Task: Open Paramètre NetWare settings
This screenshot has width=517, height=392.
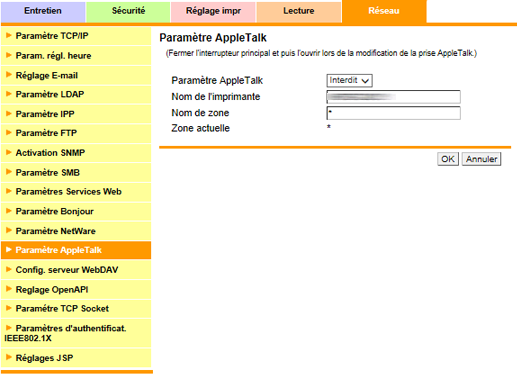Action: tap(76, 231)
